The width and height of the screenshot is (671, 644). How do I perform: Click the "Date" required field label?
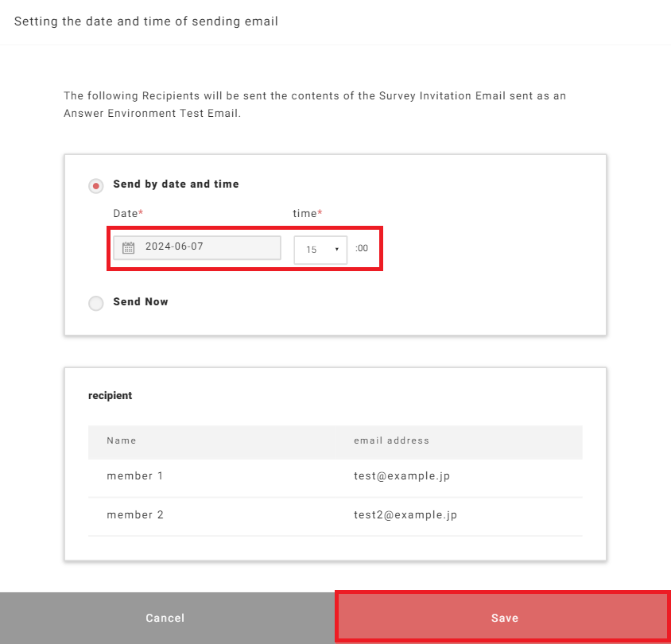127,213
